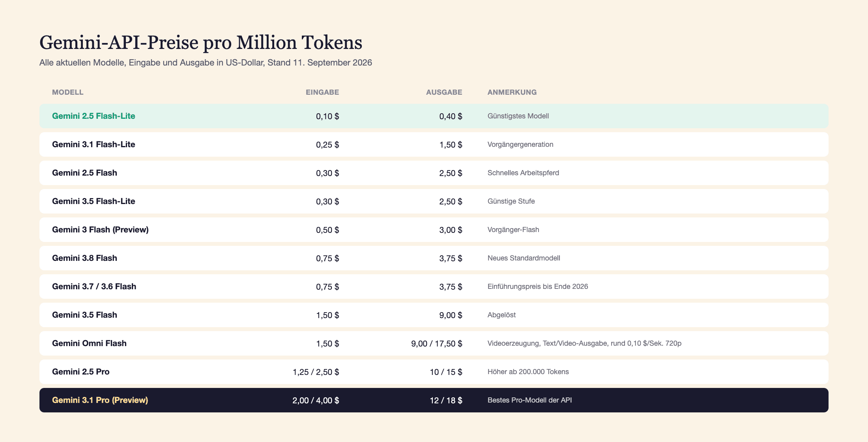The image size is (868, 442).
Task: Click the 1,25 / 2,50 $ input price
Action: (x=316, y=372)
